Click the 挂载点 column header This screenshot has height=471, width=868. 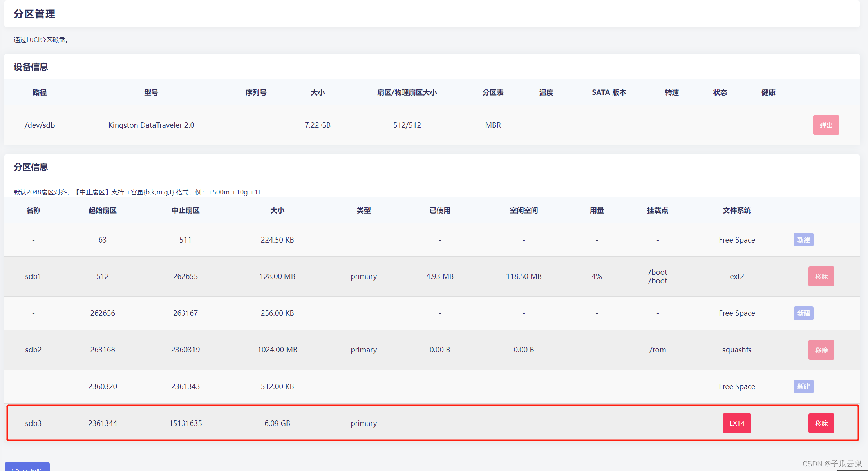click(657, 210)
